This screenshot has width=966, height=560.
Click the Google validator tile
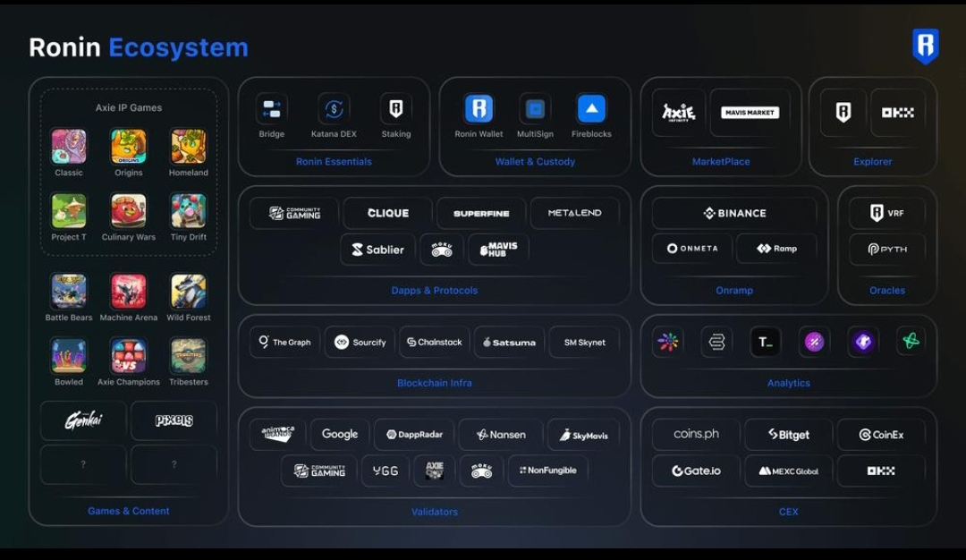click(340, 435)
